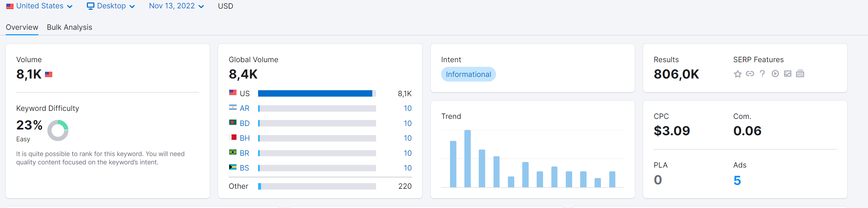Click the Informational intent badge
Screen dimensions: 868x208
tap(468, 74)
